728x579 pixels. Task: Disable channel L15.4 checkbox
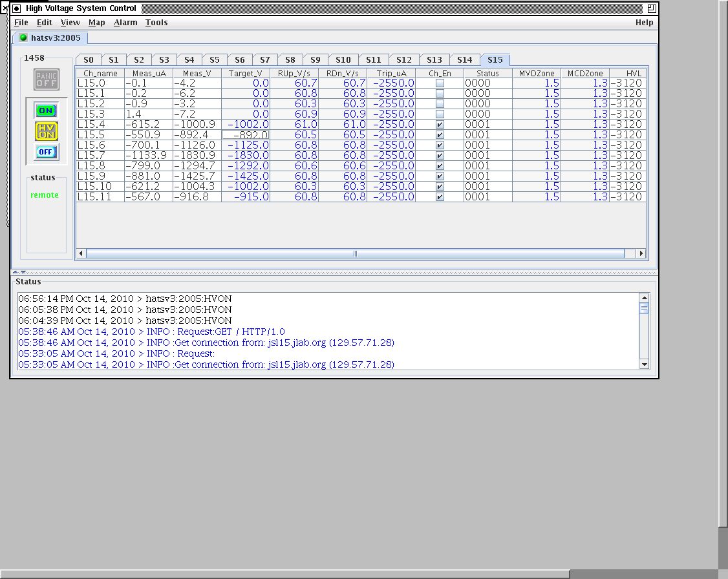440,124
